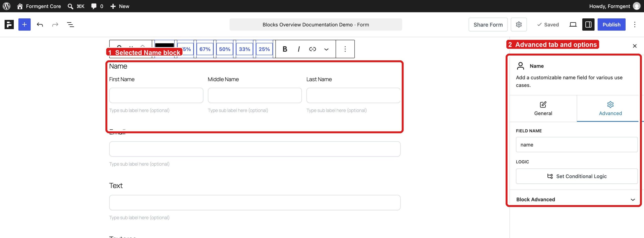The image size is (644, 238).
Task: Open the editor options three-dot menu
Action: coord(635,24)
